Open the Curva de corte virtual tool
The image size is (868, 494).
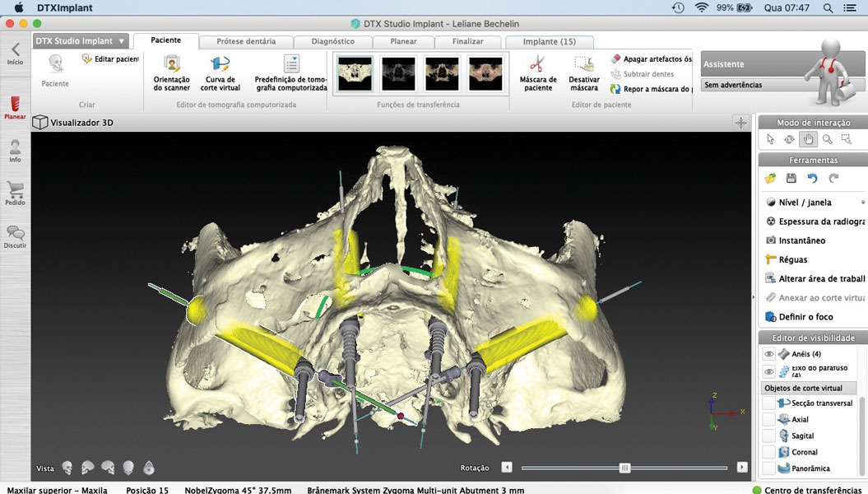click(x=219, y=72)
